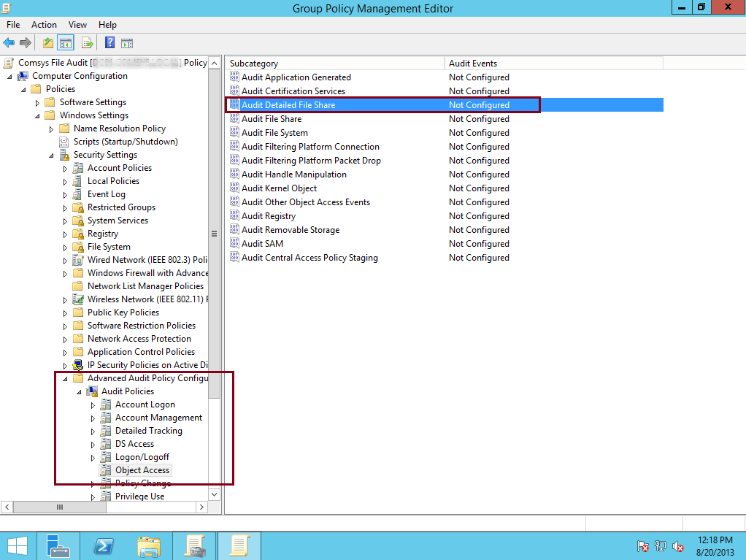Viewport: 746px width, 560px height.
Task: Open Help using the question mark icon
Action: (109, 42)
